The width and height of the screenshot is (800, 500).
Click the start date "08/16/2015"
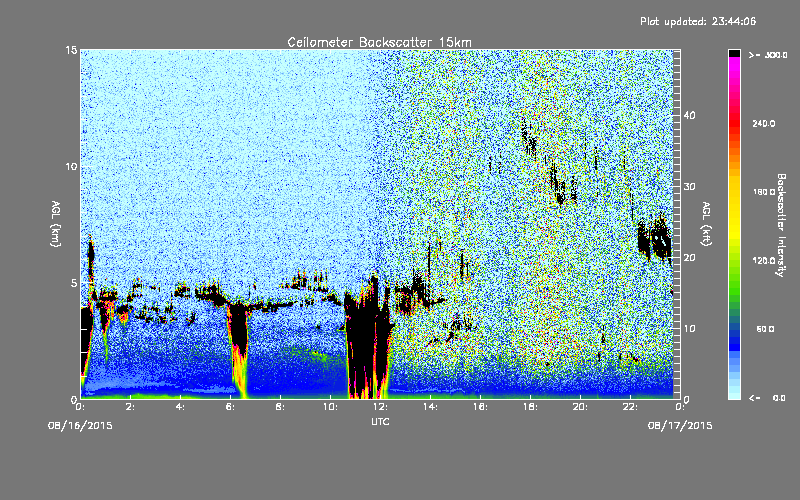80,426
